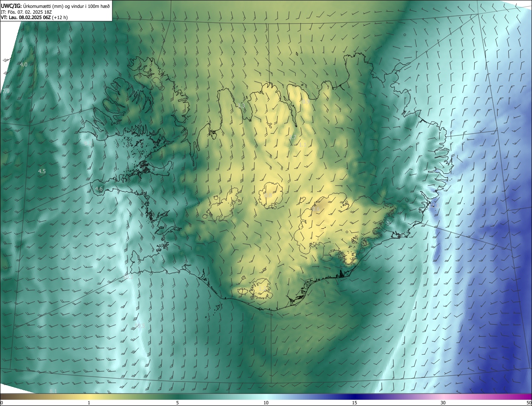Click the '50' tick label on the color scale

tap(529, 403)
